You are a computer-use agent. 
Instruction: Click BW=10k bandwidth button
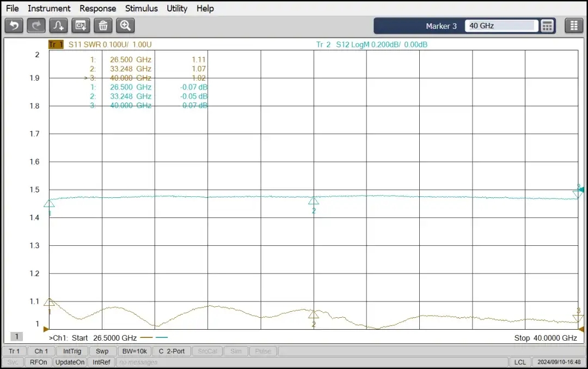pos(134,351)
